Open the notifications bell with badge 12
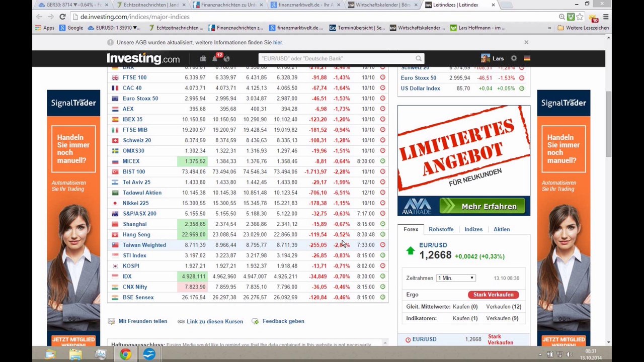The height and width of the screenshot is (362, 644). point(215,58)
